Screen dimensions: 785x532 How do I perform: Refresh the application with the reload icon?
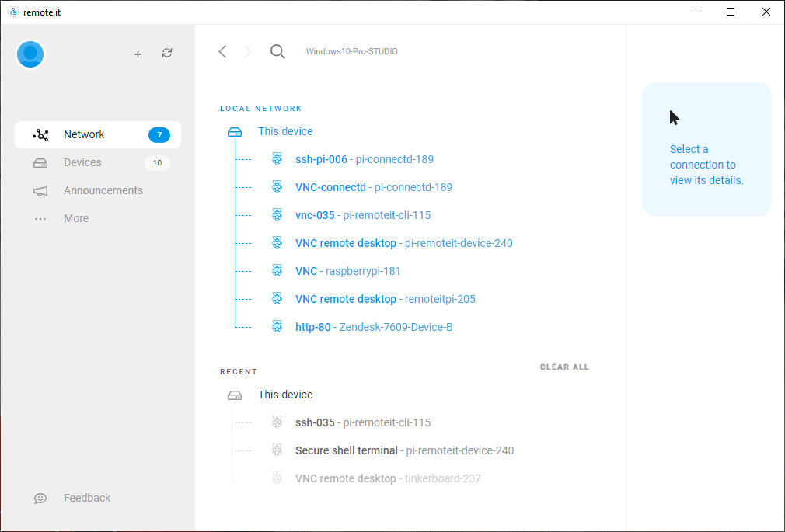pyautogui.click(x=167, y=53)
